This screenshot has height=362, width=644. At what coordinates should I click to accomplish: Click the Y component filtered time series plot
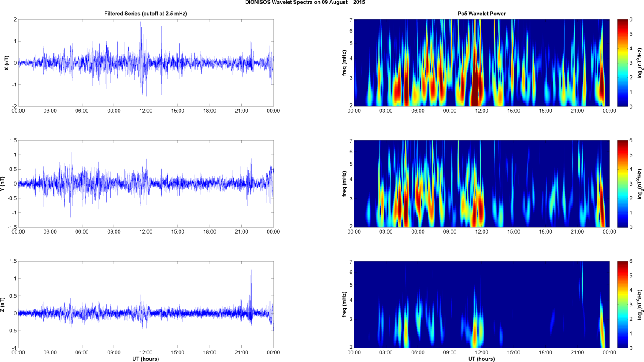point(146,184)
